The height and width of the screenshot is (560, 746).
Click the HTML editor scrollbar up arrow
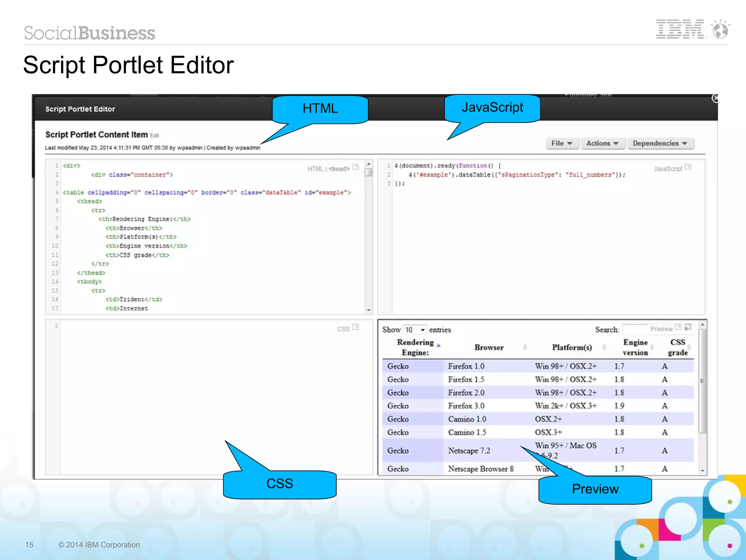369,164
